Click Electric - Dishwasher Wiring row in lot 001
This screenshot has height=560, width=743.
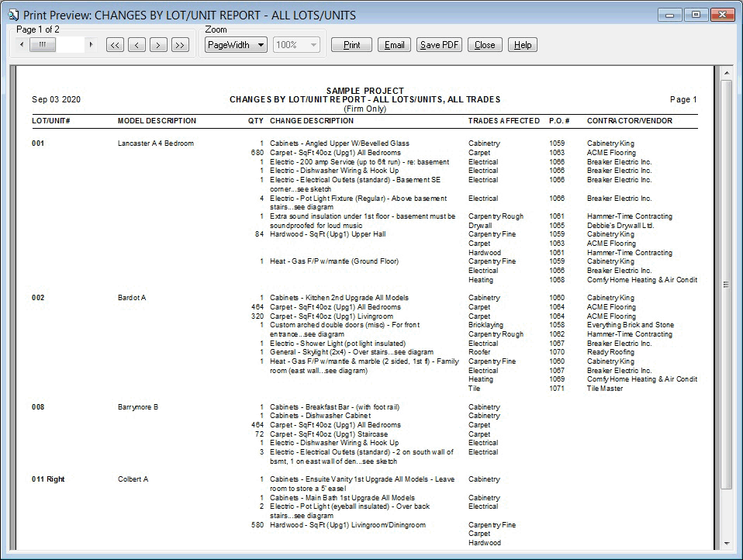pos(334,171)
